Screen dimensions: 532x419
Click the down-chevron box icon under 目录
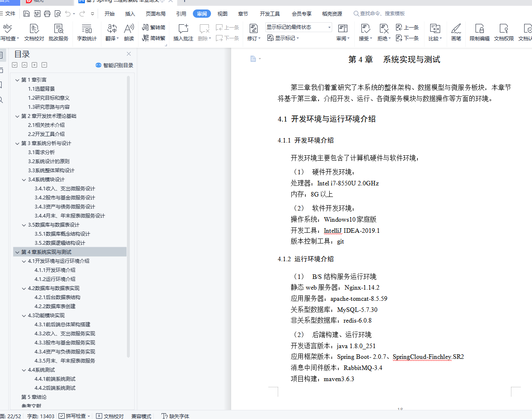click(x=15, y=65)
